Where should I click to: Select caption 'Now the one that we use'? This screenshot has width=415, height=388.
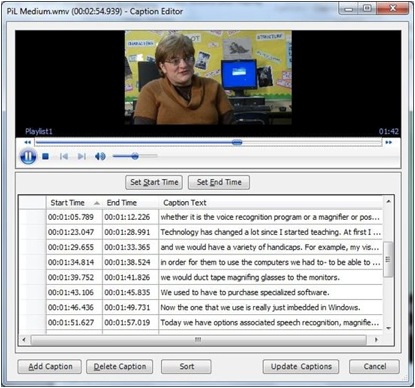point(271,307)
